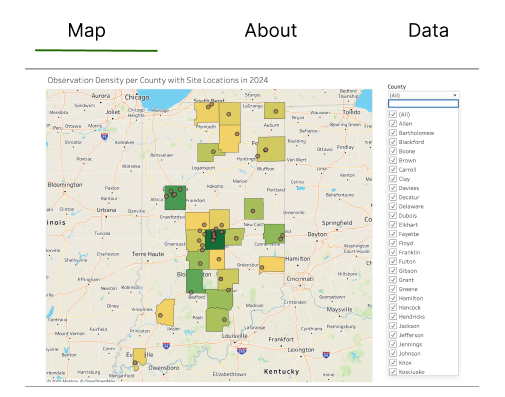The width and height of the screenshot is (505, 397).
Task: Deselect the Decatur county checkbox
Action: pos(393,197)
